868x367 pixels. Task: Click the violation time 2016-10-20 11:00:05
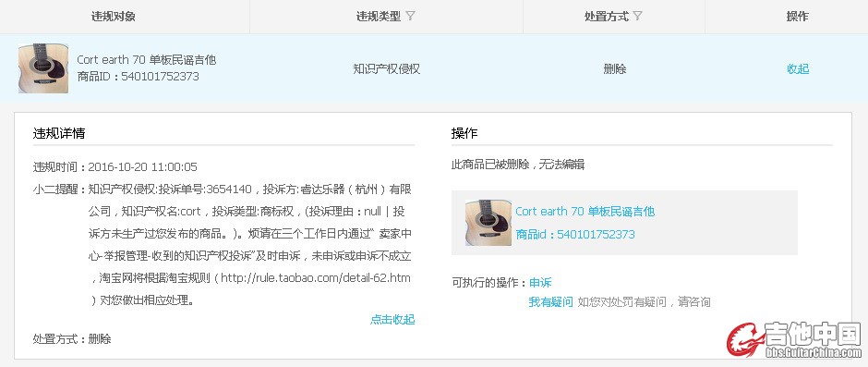[x=142, y=167]
